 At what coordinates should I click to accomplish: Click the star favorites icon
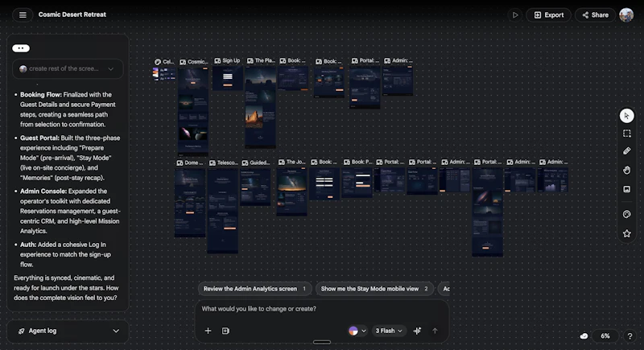tap(626, 233)
